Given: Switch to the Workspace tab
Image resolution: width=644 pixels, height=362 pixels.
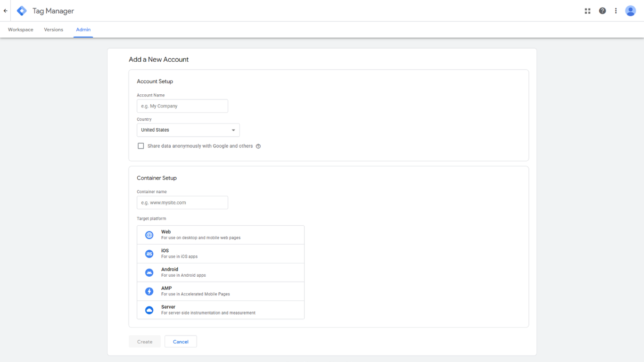Looking at the screenshot, I should (20, 29).
